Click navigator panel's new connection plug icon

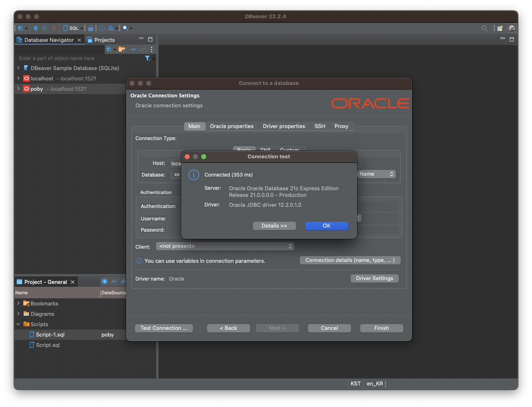click(109, 49)
